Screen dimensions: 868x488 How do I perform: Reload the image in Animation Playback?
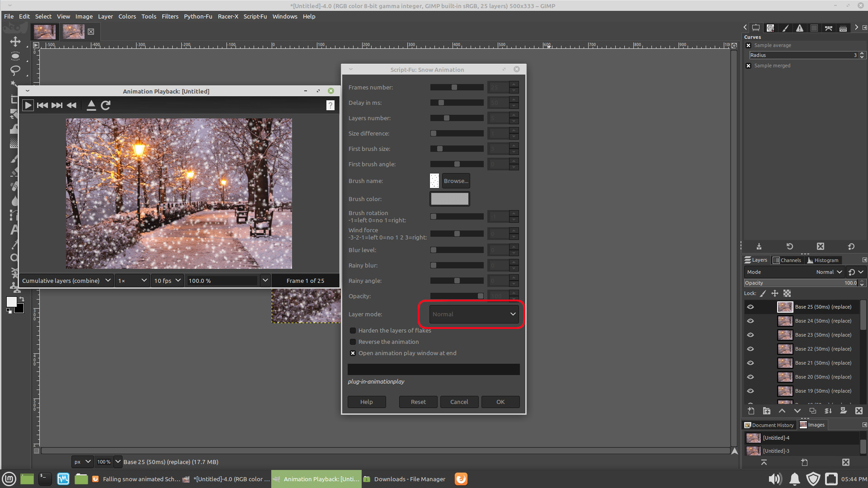click(x=106, y=105)
